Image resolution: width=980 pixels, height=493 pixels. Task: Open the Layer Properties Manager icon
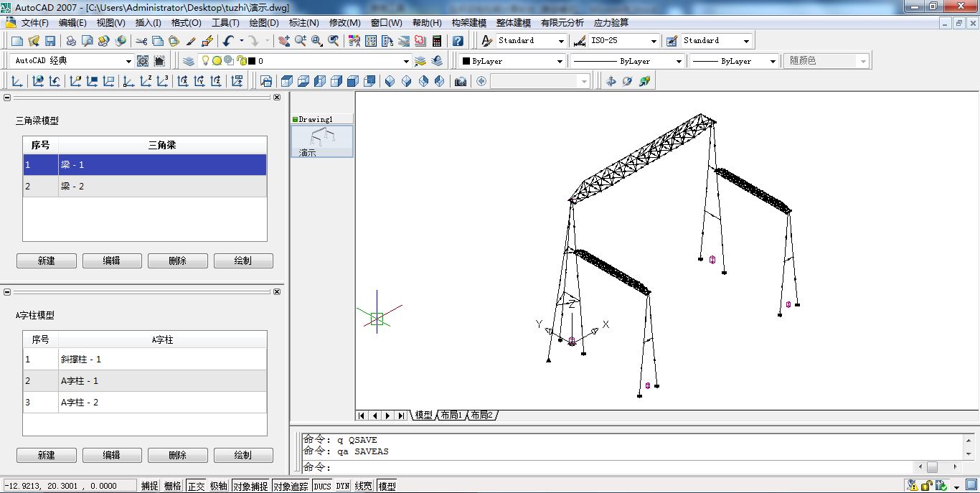click(188, 62)
